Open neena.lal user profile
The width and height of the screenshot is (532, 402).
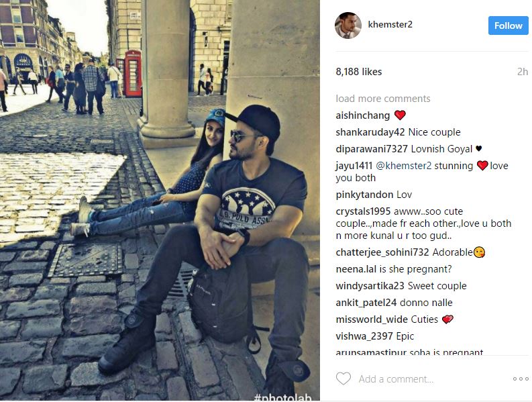point(356,269)
